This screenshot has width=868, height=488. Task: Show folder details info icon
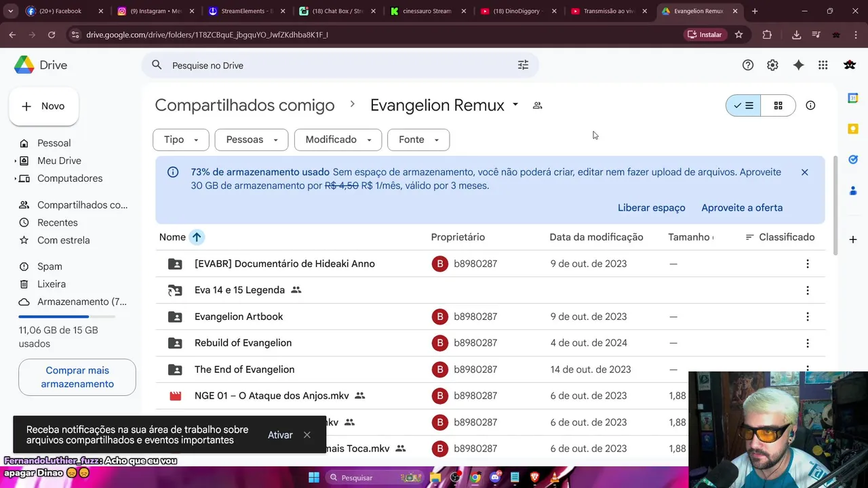pos(810,106)
